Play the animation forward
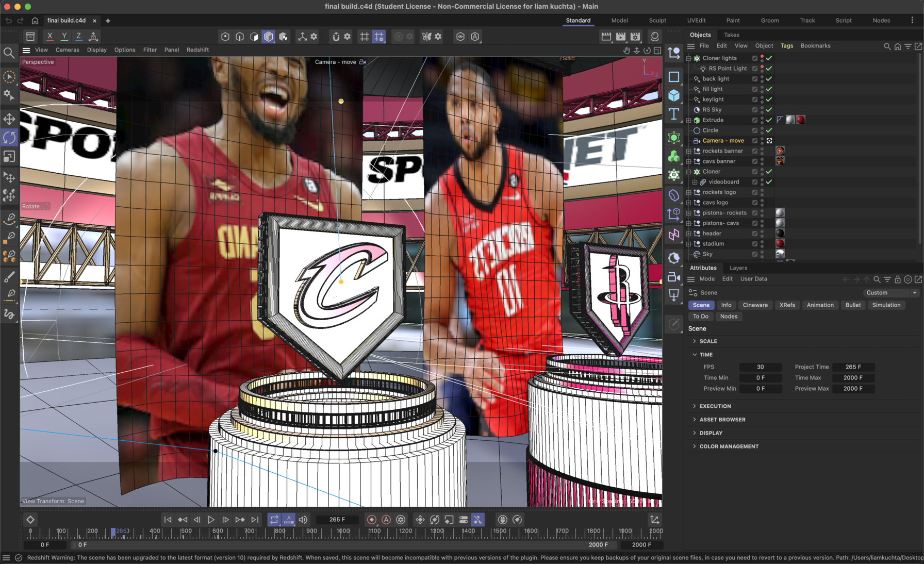Image resolution: width=924 pixels, height=564 pixels. tap(211, 520)
